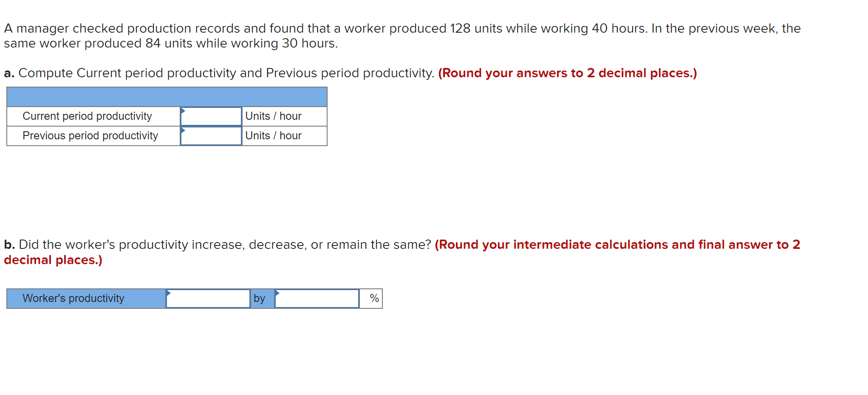Click the 'by' cell between answer fields
Screen dimensions: 868x395
pos(262,299)
